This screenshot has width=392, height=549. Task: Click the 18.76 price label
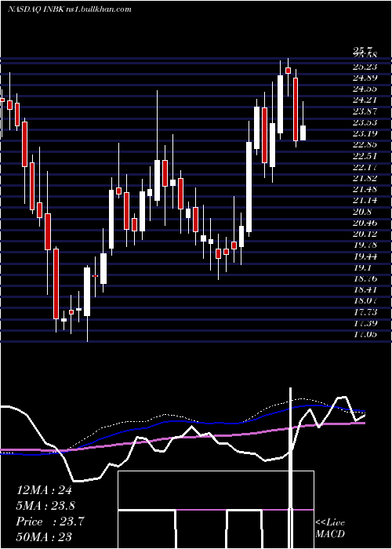point(364,280)
